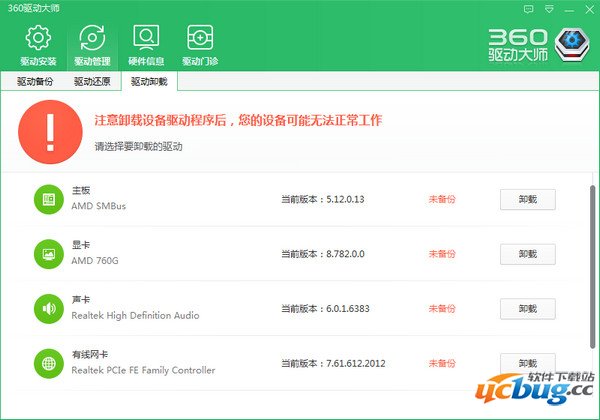The image size is (600, 420).
Task: Select Realtek High Definition Audio name
Action: coord(135,316)
